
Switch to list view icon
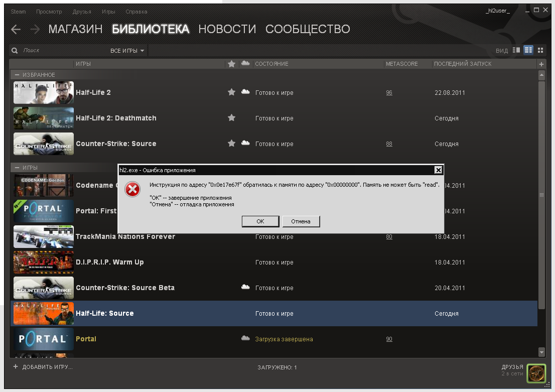528,50
